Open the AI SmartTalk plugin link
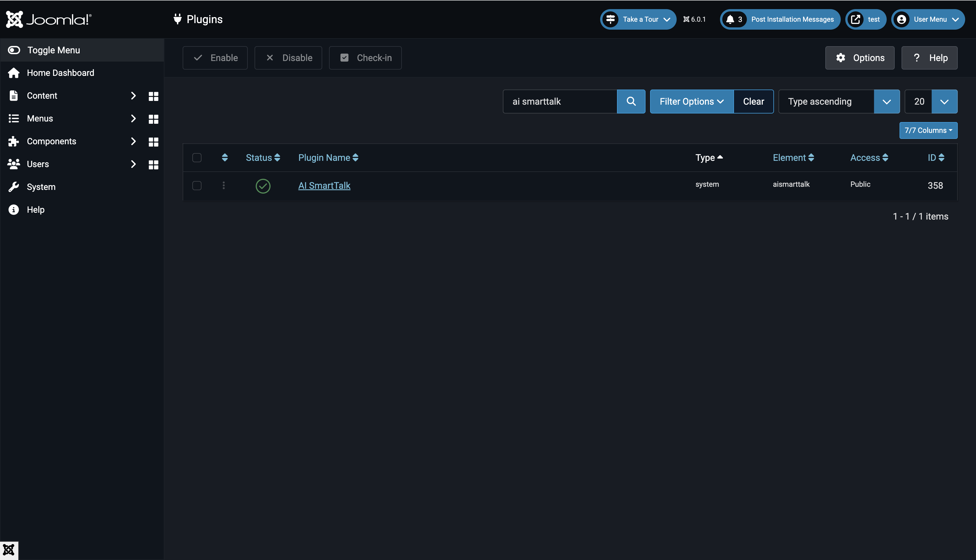 click(324, 185)
